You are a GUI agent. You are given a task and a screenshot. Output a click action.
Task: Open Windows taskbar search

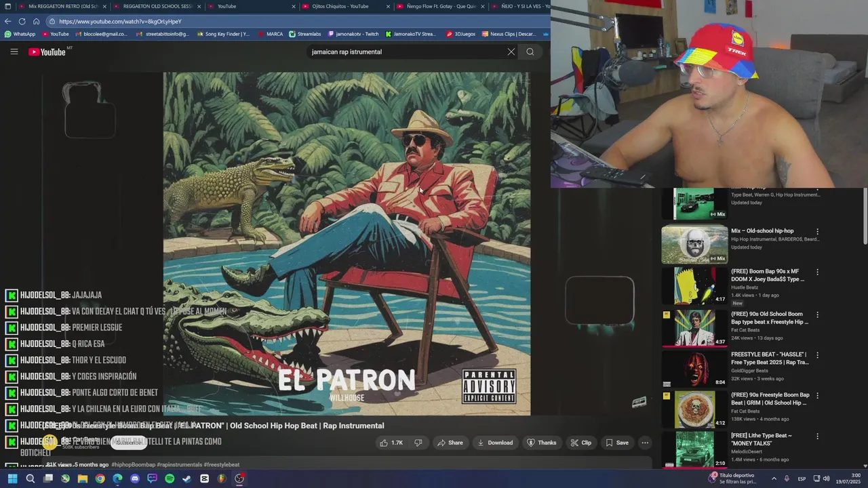[x=31, y=479]
